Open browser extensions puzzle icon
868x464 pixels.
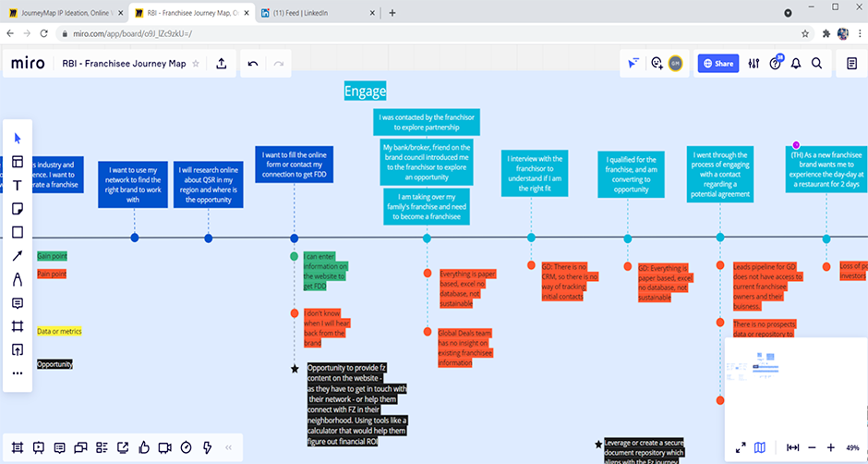coord(826,34)
